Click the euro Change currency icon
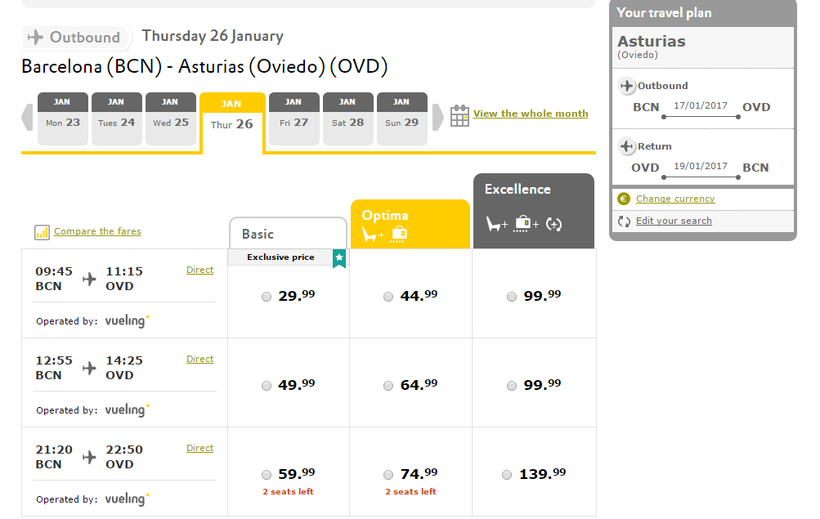Screen dimensions: 820x519 (624, 199)
